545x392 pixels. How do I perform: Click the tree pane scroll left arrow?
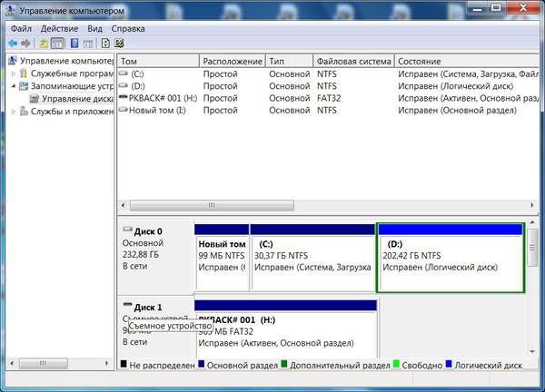click(12, 363)
